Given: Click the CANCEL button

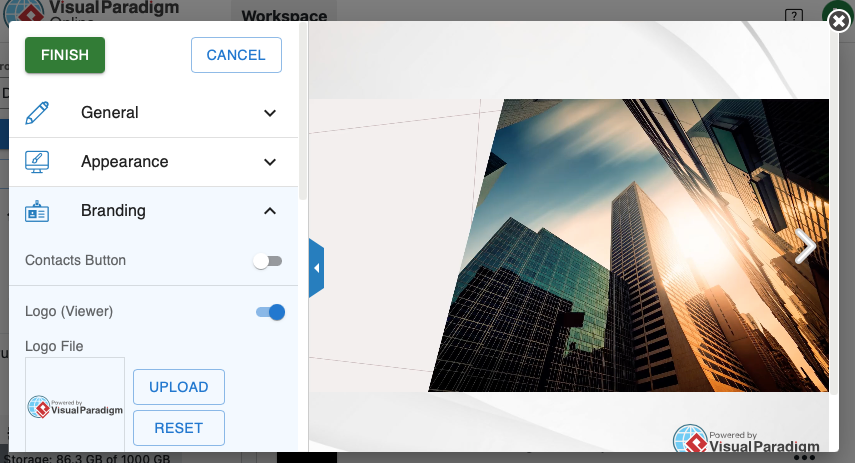Looking at the screenshot, I should click(x=236, y=55).
